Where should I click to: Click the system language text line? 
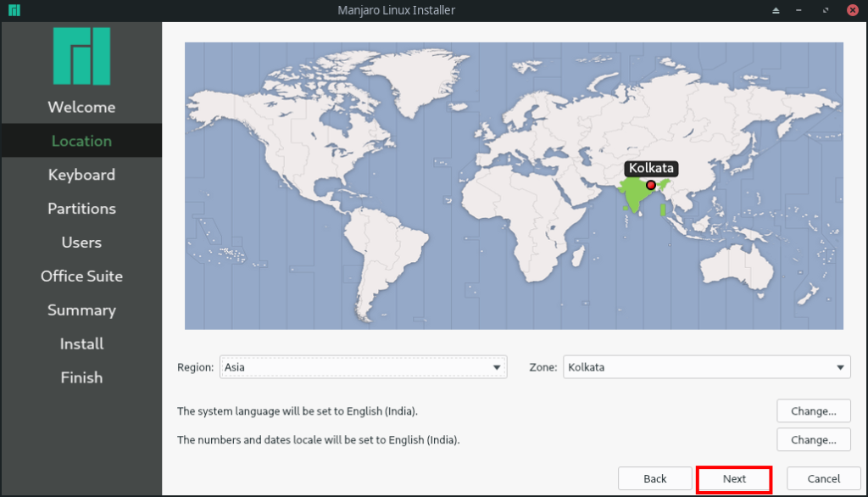click(x=298, y=411)
